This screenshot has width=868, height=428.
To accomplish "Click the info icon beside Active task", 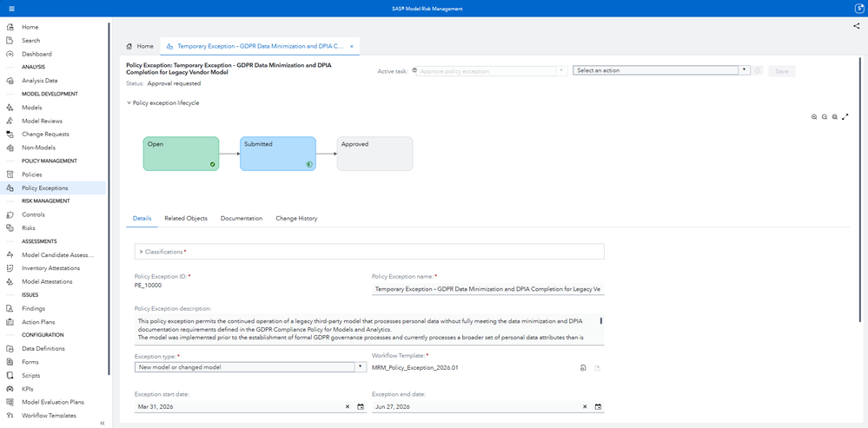I will coord(414,71).
